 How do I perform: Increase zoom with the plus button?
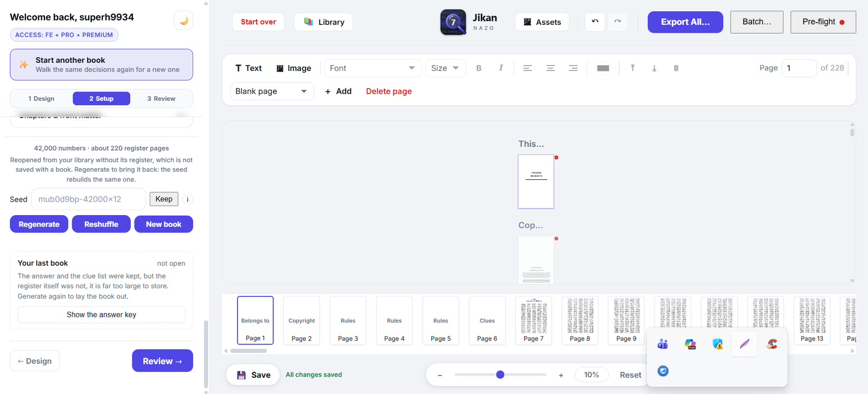[x=561, y=375]
